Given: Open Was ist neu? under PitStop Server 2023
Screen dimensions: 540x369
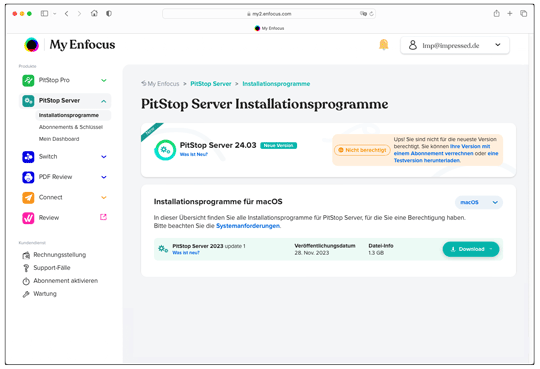Looking at the screenshot, I should [x=186, y=253].
